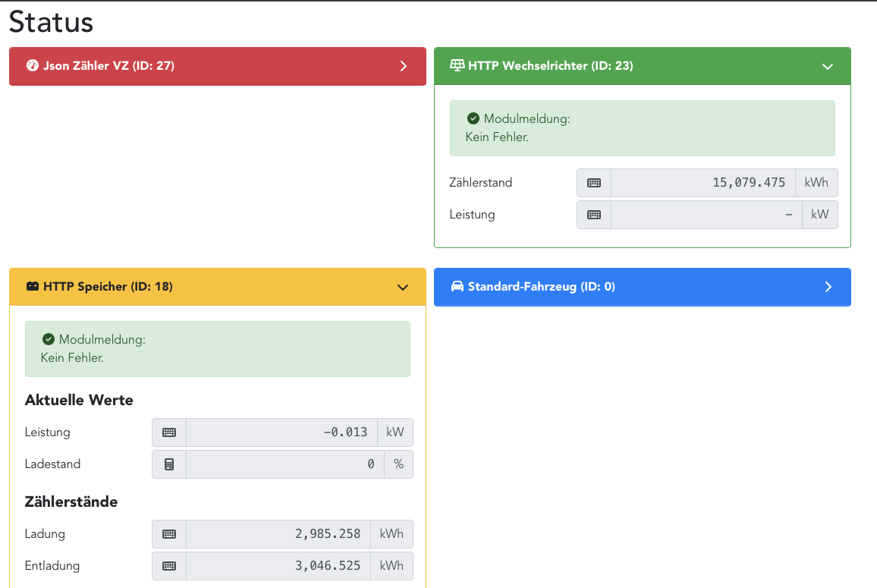The height and width of the screenshot is (588, 877).
Task: Click calculator icon beside Ladestand field
Action: click(x=169, y=464)
